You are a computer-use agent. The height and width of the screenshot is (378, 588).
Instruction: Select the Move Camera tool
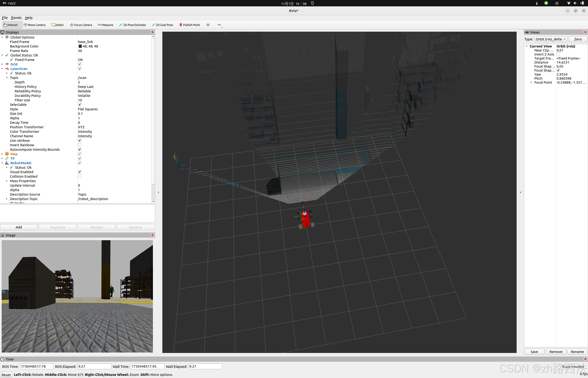(x=35, y=25)
